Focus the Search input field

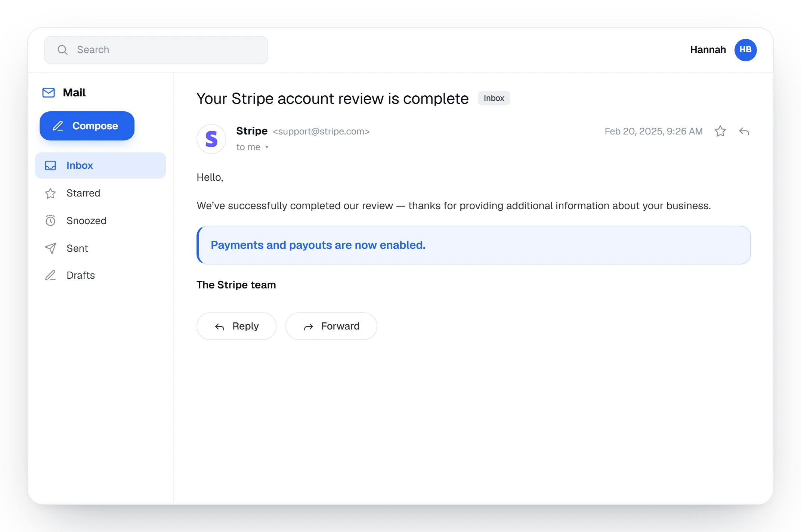[156, 50]
